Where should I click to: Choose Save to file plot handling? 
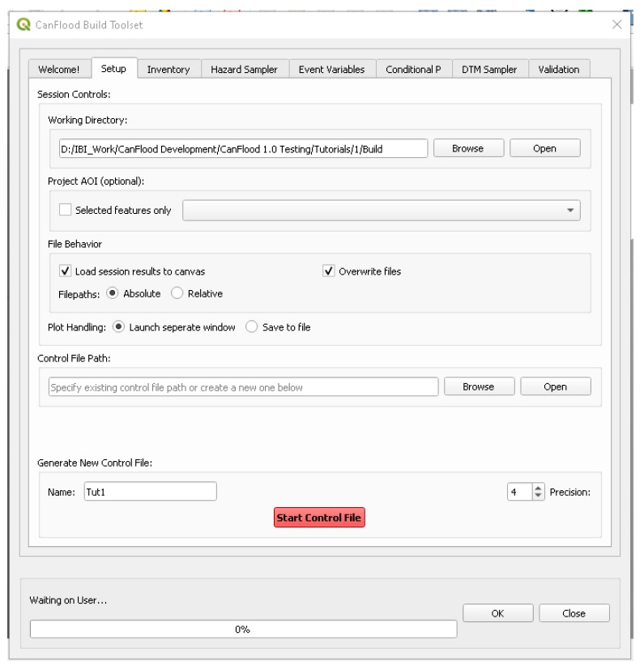click(x=252, y=326)
